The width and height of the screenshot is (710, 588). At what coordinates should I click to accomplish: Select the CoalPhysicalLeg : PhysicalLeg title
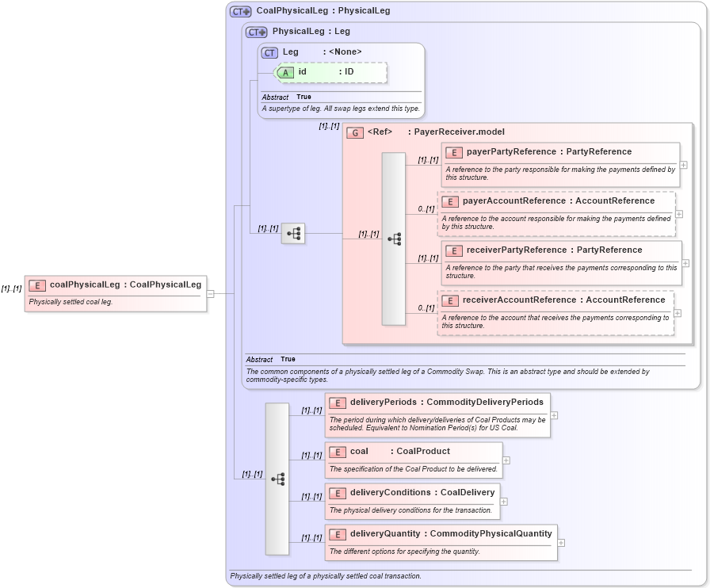coord(323,10)
